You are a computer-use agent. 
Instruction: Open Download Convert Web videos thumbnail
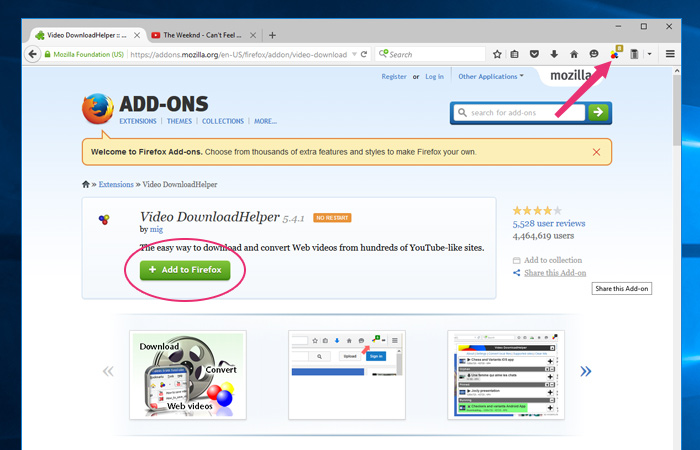pos(188,375)
